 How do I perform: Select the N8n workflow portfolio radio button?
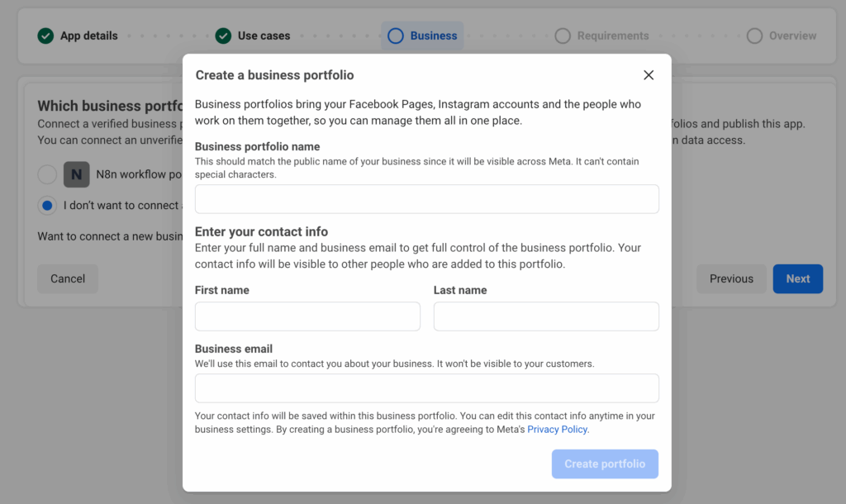click(x=47, y=174)
